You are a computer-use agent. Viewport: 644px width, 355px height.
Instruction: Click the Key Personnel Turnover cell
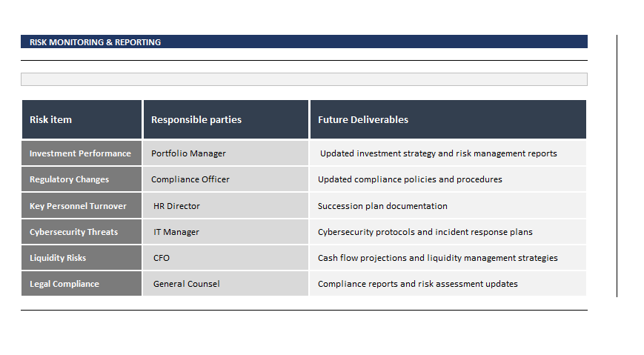pos(82,205)
